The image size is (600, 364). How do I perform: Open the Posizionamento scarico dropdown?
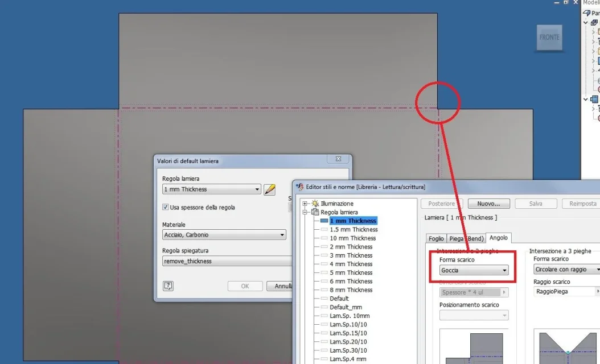pos(474,316)
